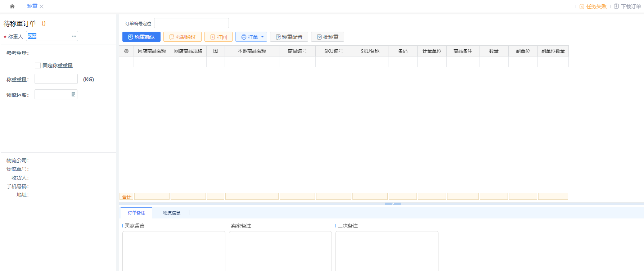Open the 称重配置 settings
The image size is (644, 271).
click(x=289, y=37)
